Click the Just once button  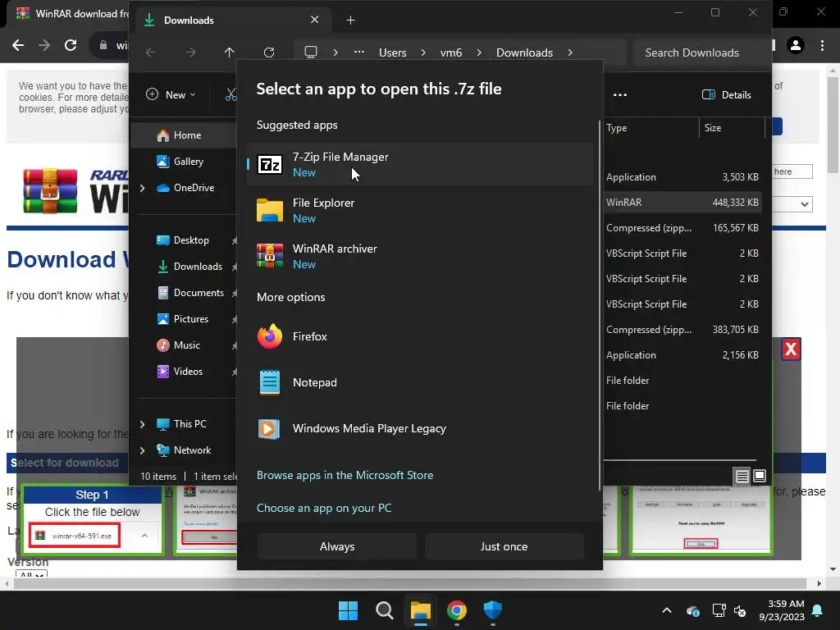[504, 546]
